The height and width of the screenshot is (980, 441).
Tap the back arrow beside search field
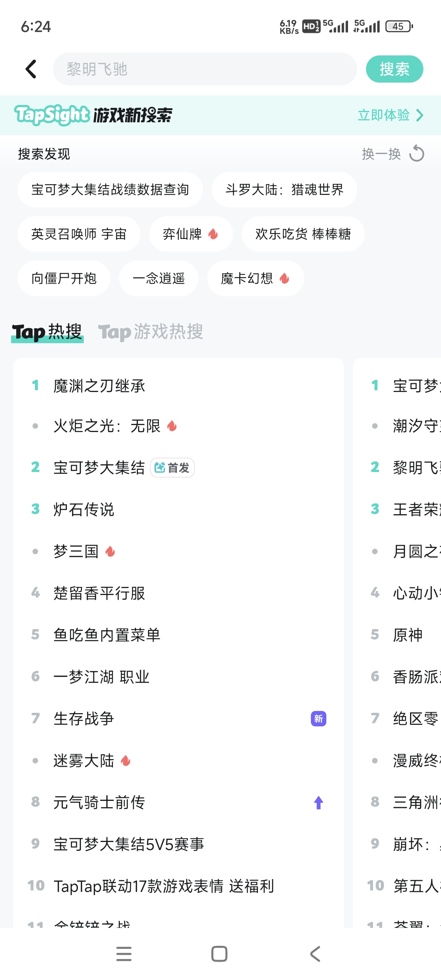[x=31, y=69]
